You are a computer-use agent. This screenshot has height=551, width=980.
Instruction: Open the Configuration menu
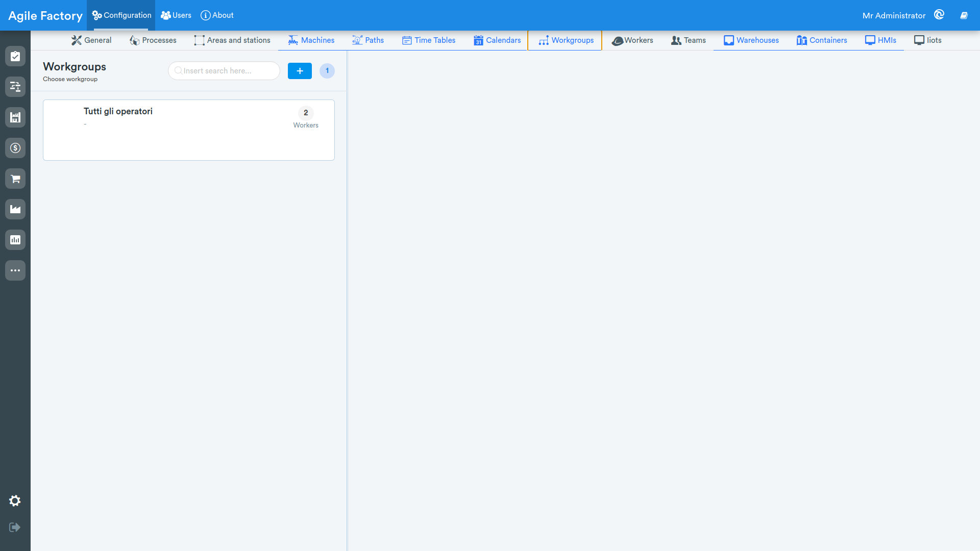[x=121, y=15]
